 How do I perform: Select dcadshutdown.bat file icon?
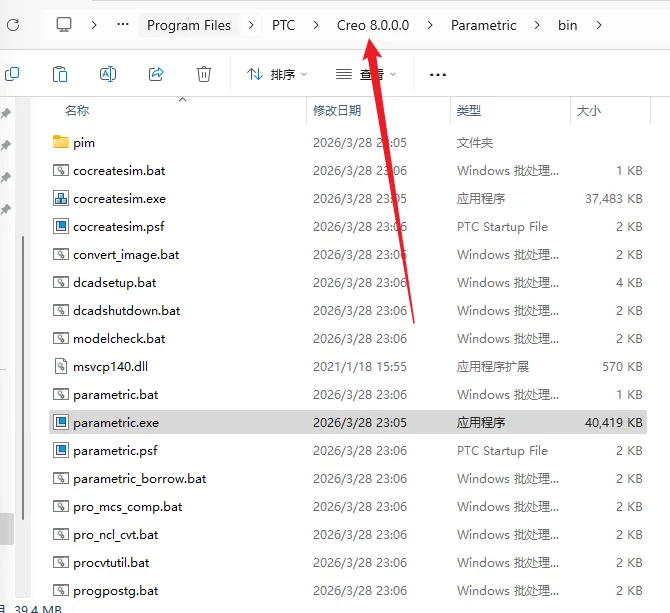(61, 310)
